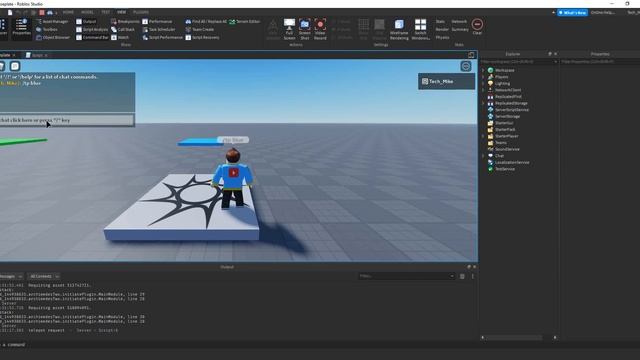Start Video Record

(x=320, y=29)
